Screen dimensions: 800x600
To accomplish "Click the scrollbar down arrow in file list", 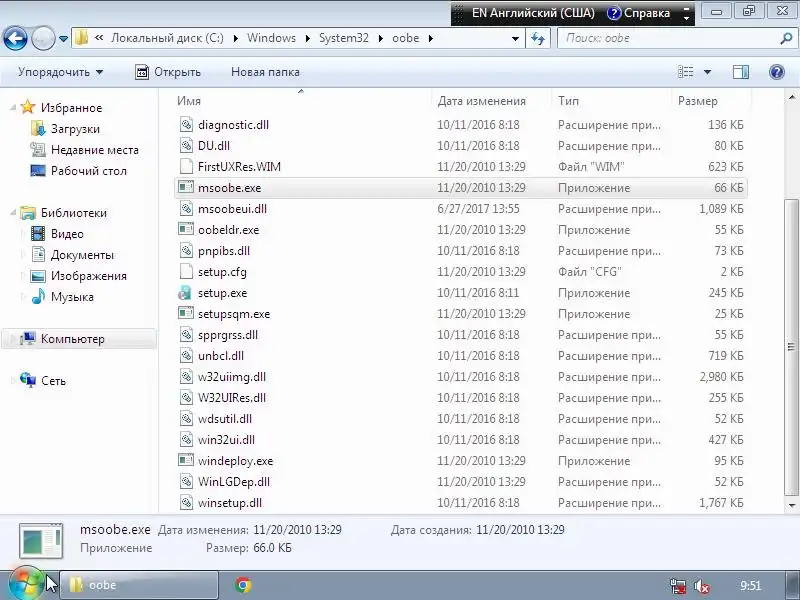I will (x=791, y=505).
